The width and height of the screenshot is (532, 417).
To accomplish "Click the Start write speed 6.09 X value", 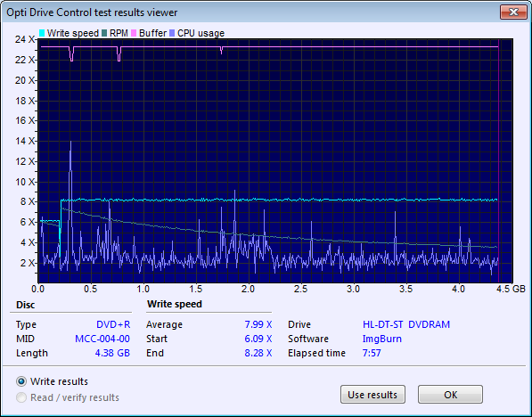I will pyautogui.click(x=258, y=339).
